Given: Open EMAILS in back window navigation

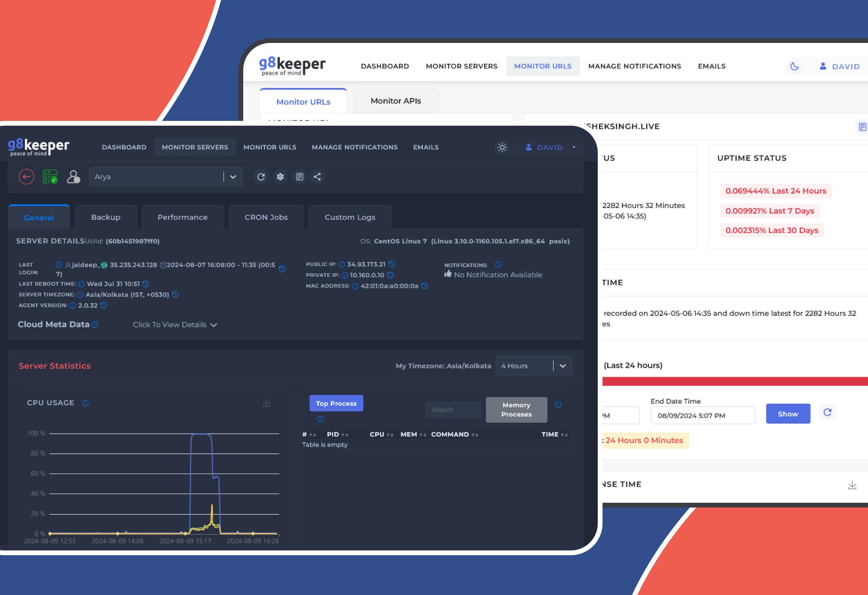Looking at the screenshot, I should click(711, 66).
